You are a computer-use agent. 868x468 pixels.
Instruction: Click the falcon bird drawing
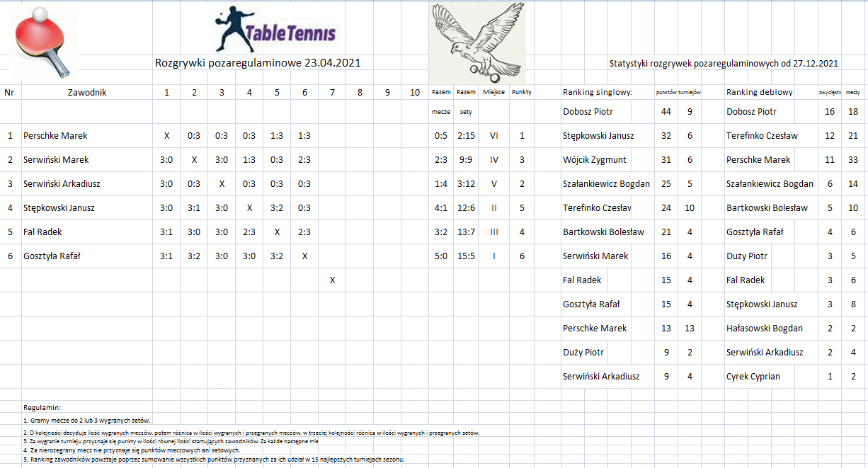476,42
